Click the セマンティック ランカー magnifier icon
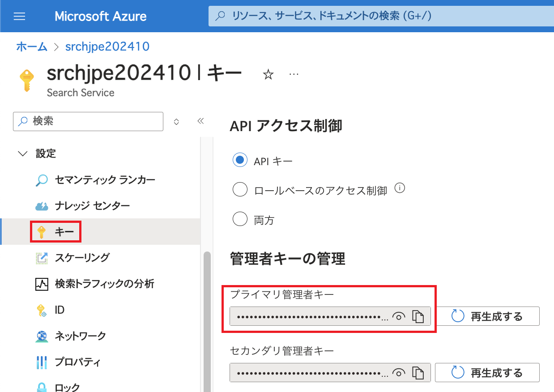Viewport: 554px width, 392px height. pyautogui.click(x=42, y=180)
